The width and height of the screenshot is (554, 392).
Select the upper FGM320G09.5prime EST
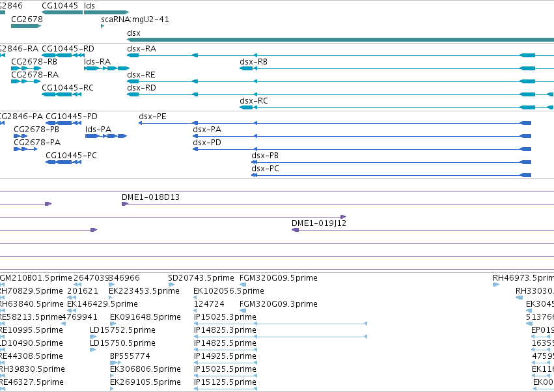(x=243, y=285)
